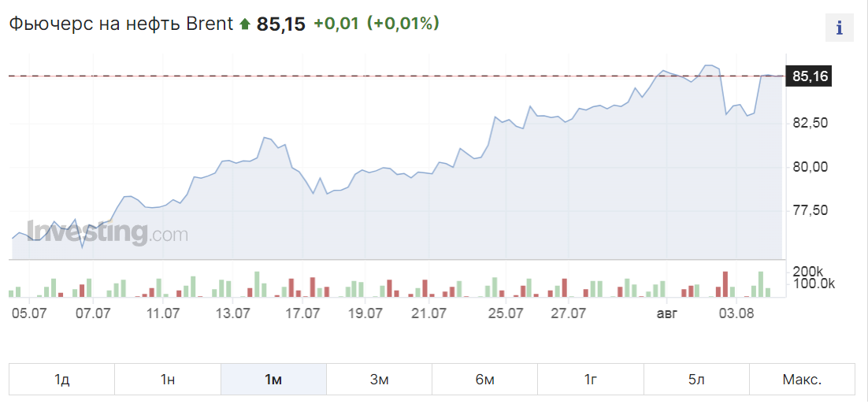The image size is (868, 404).
Task: Switch to the 1н time range
Action: pyautogui.click(x=168, y=380)
